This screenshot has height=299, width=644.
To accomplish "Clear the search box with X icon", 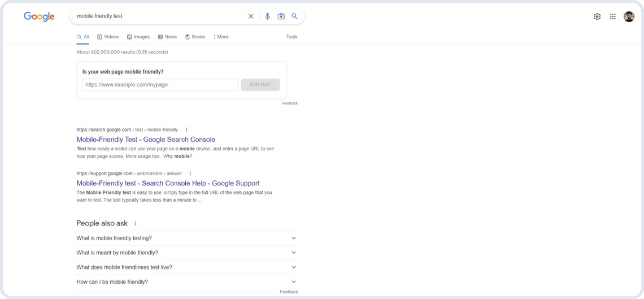I will coord(251,16).
